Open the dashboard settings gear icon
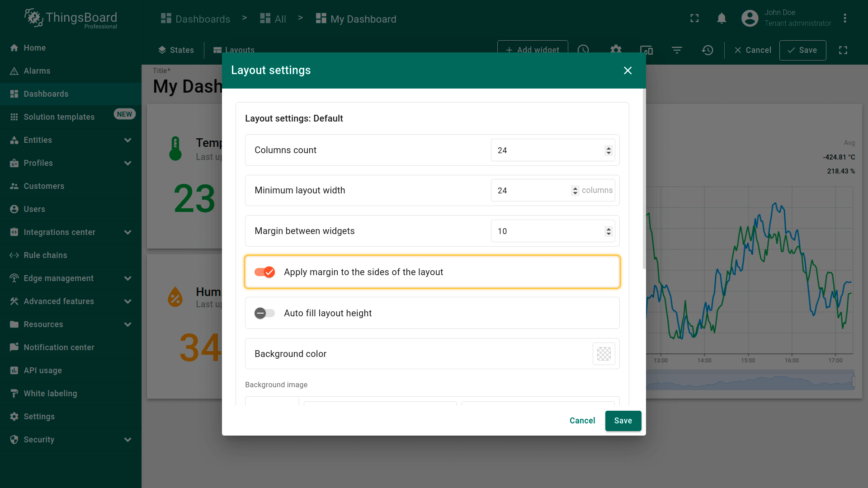Screen dimensions: 868x488 [x=616, y=50]
